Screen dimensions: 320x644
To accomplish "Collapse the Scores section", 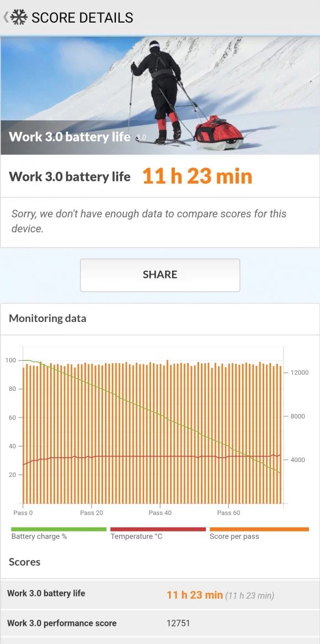I will [x=24, y=562].
